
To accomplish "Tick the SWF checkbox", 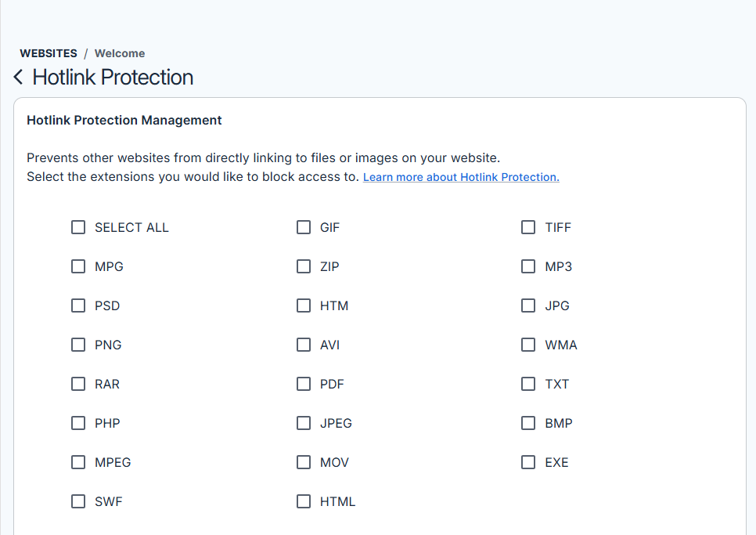I will point(78,501).
